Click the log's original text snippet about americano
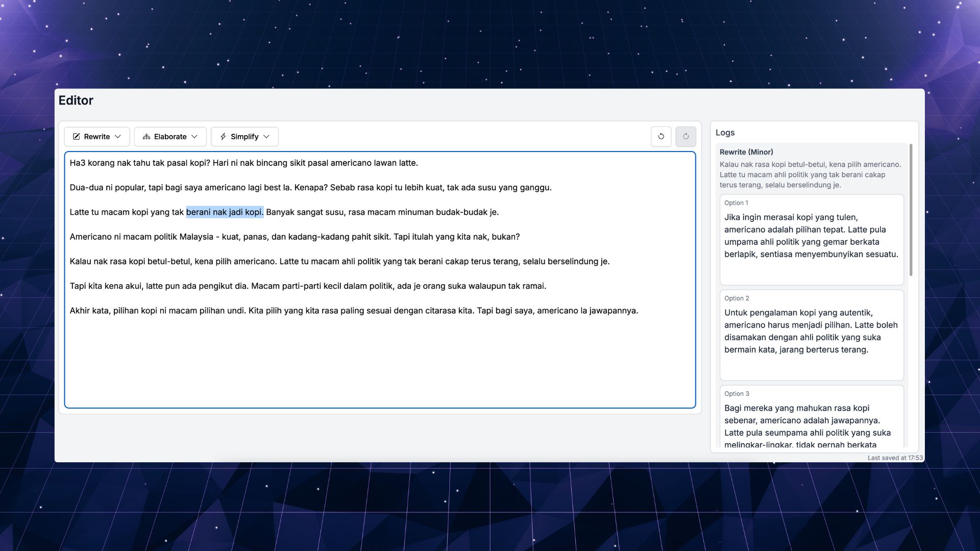 pyautogui.click(x=811, y=175)
